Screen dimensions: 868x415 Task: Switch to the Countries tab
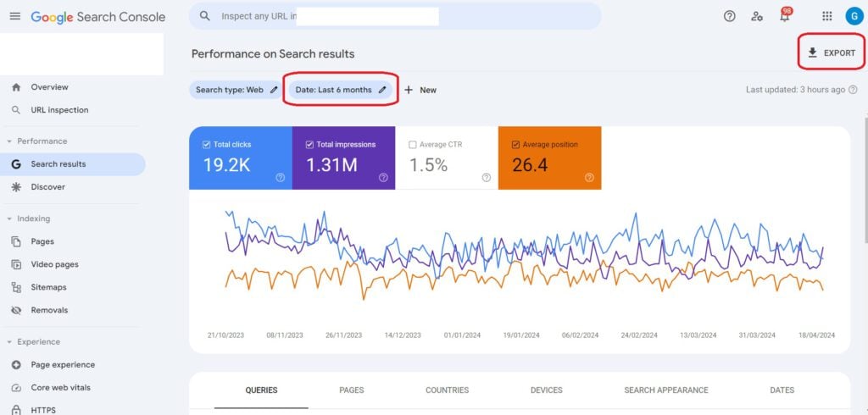pyautogui.click(x=447, y=390)
